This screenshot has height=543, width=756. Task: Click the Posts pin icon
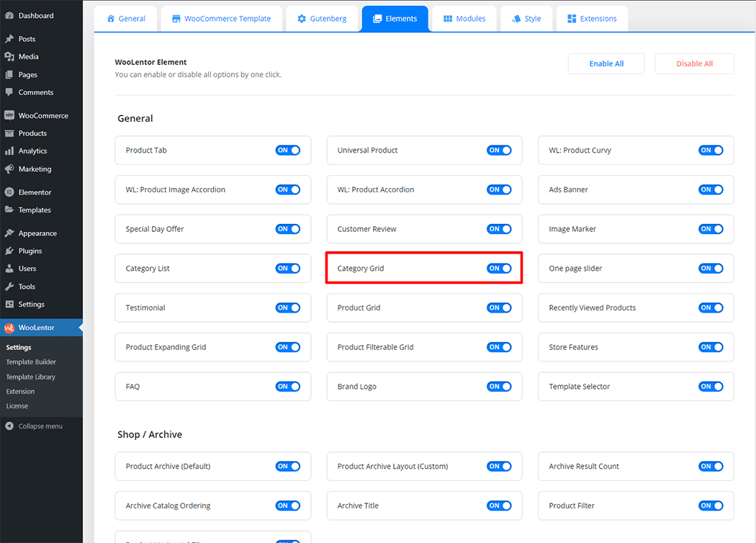[9, 39]
